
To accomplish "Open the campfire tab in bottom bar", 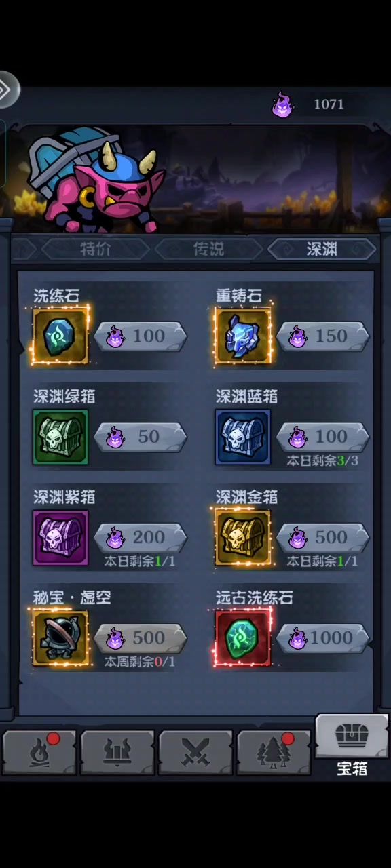I will (39, 753).
